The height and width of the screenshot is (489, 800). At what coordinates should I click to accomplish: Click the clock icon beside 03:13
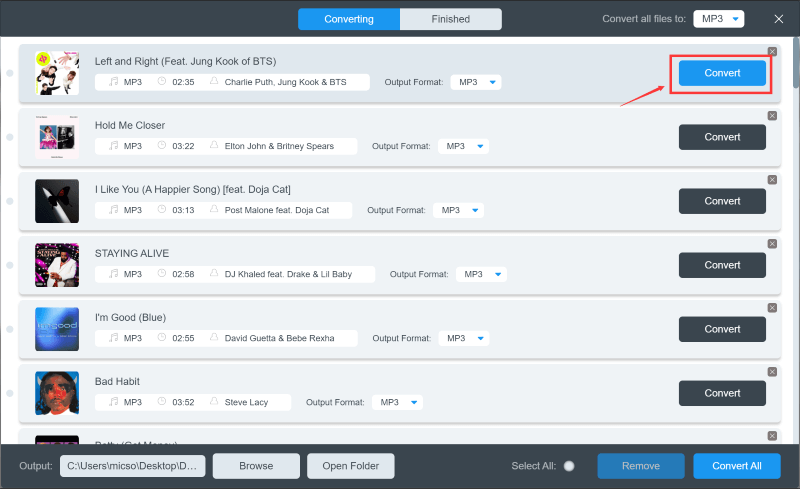(x=162, y=209)
